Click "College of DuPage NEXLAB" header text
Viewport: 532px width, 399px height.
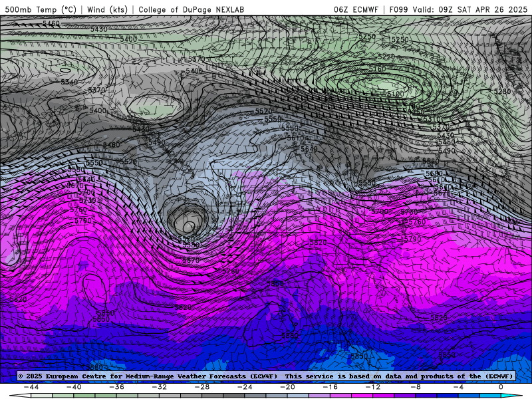coord(191,9)
